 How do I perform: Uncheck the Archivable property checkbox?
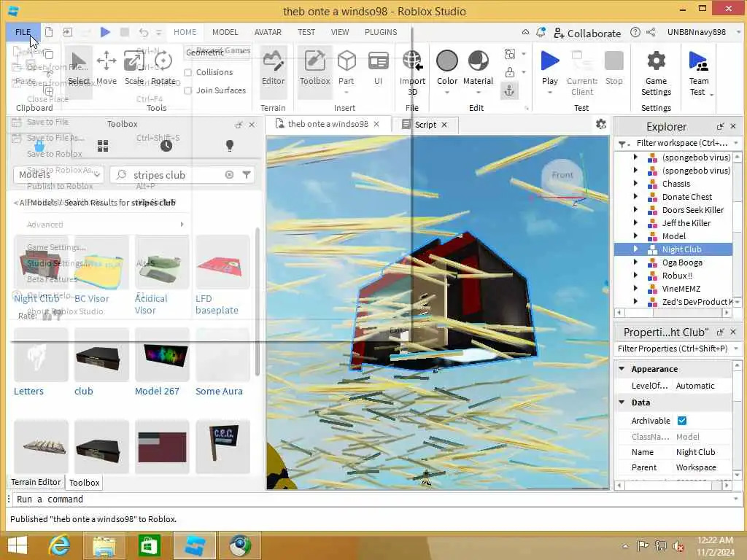pyautogui.click(x=682, y=421)
